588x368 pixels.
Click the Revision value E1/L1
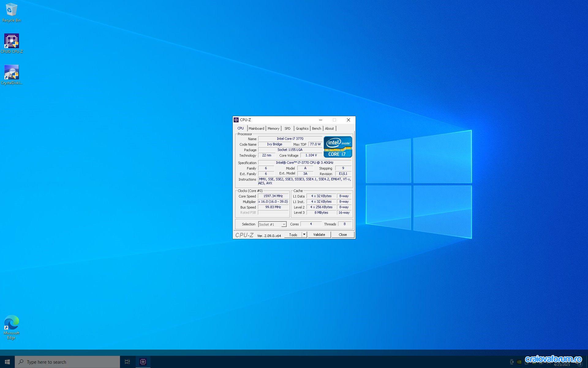(x=343, y=174)
